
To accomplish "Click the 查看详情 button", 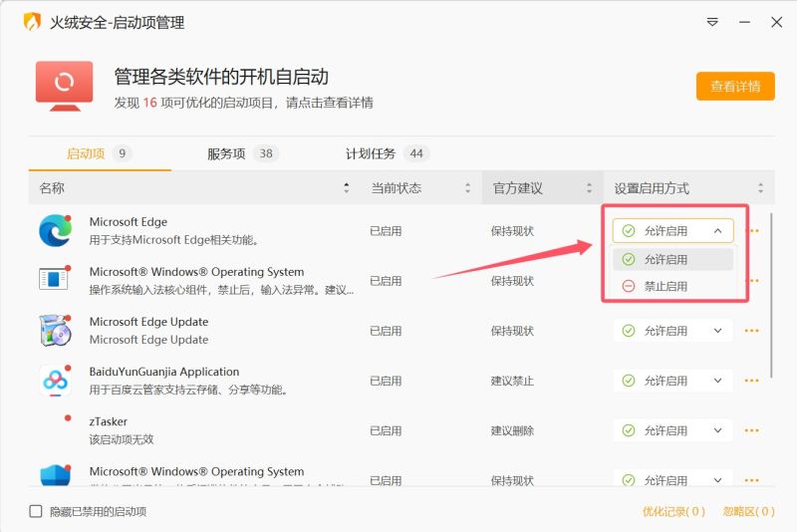I will click(x=735, y=87).
